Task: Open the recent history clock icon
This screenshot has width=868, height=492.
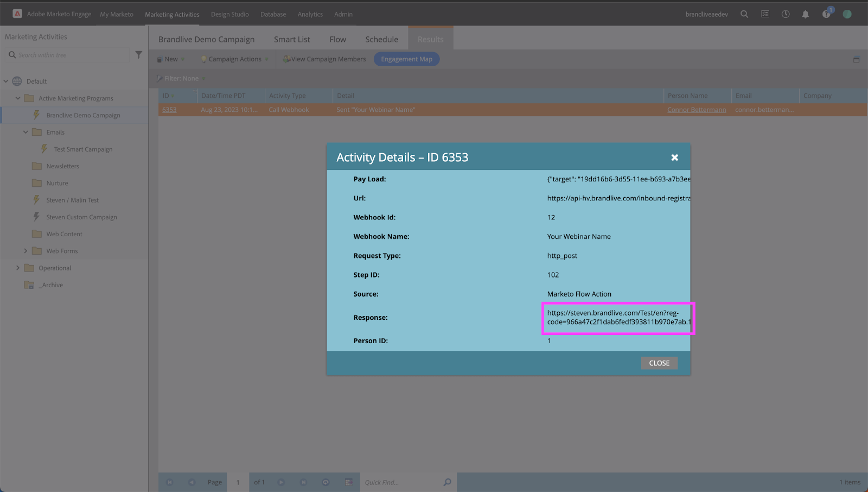Action: 785,14
